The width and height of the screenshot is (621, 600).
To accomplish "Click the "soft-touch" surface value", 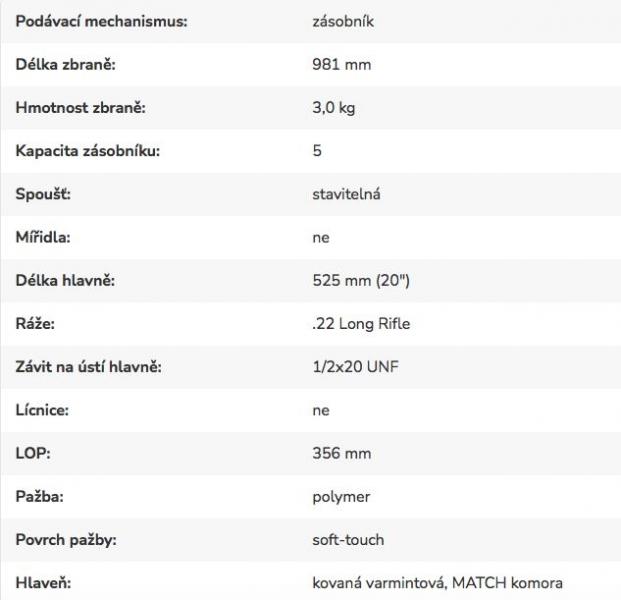I will tap(348, 540).
